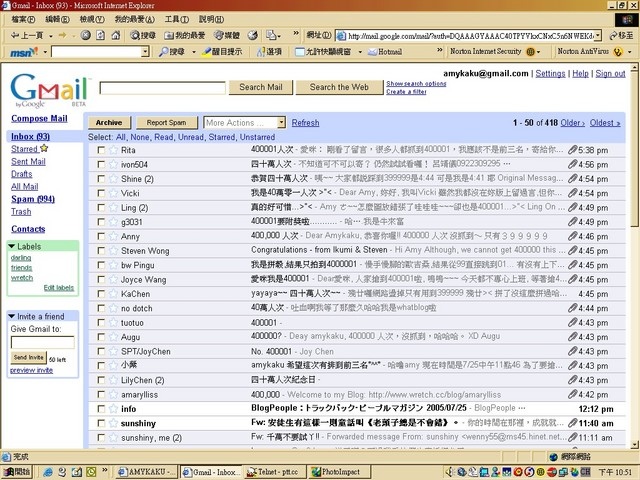Open the MSN search box dropdown
Viewport: 640px width, 480px height.
point(145,52)
